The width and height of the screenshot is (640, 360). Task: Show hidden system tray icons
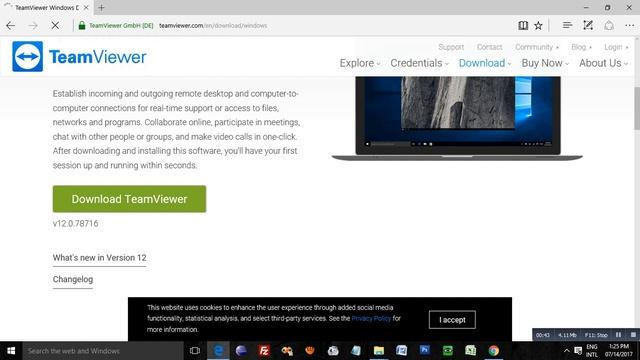tap(567, 351)
